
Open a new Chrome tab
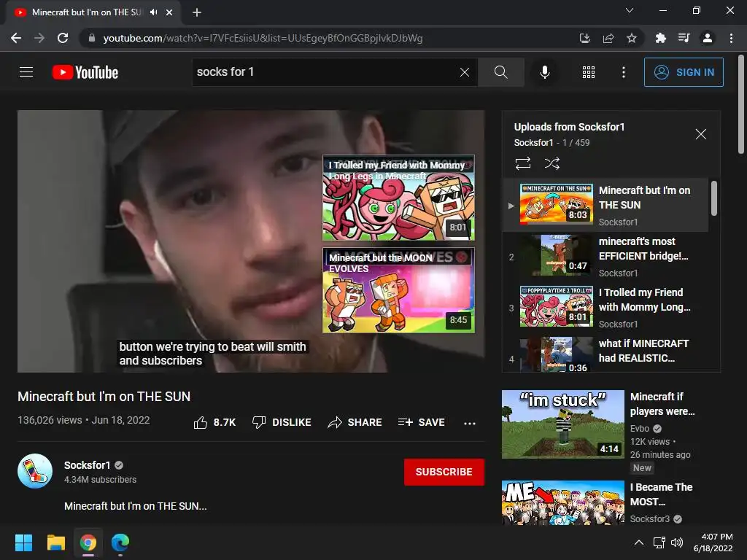[x=197, y=12]
